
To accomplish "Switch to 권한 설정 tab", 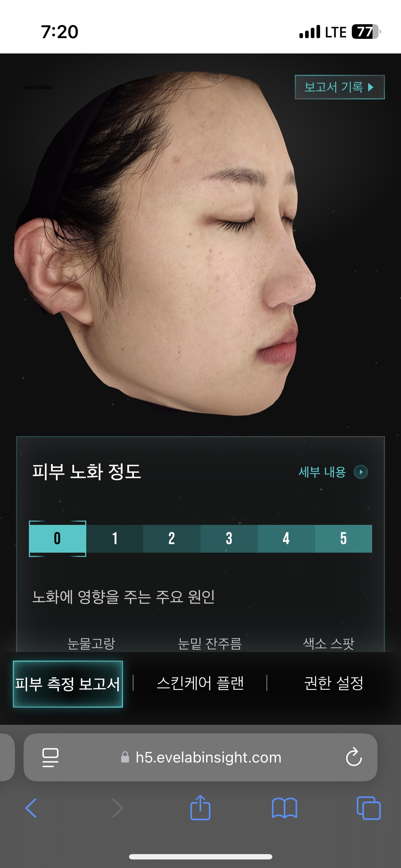I will point(334,683).
